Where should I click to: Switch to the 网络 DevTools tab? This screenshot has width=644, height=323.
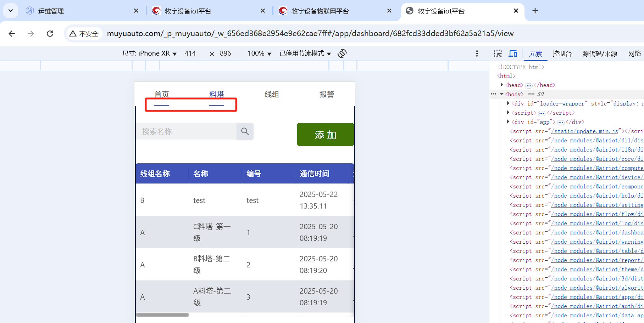point(634,53)
